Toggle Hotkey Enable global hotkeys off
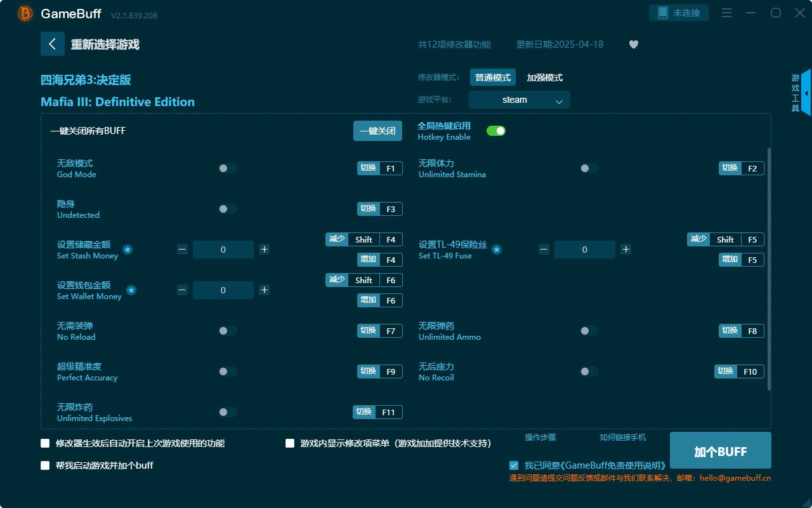 click(x=495, y=130)
